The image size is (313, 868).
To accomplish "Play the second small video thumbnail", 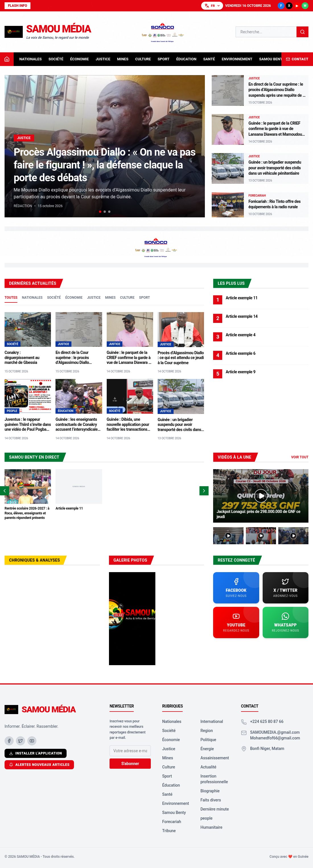I will (261, 535).
